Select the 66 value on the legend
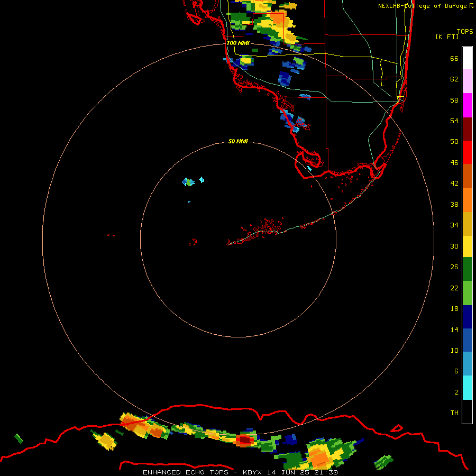 [x=454, y=59]
